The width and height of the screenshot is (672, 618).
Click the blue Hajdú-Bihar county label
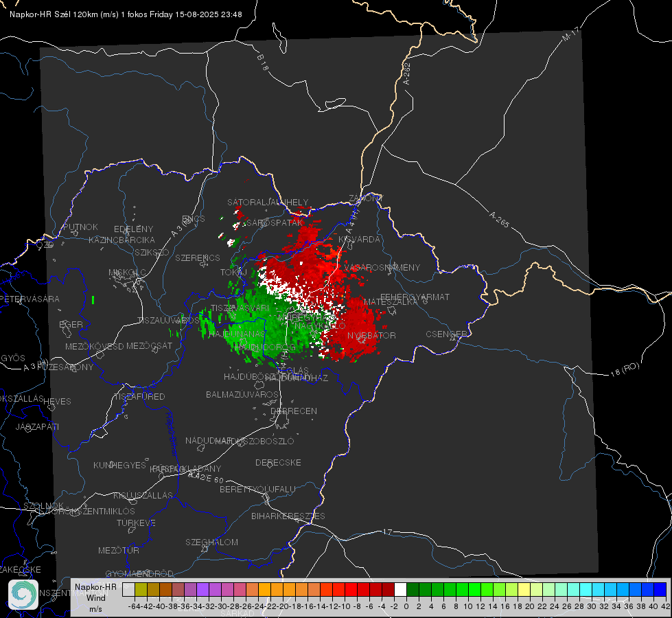172,435
